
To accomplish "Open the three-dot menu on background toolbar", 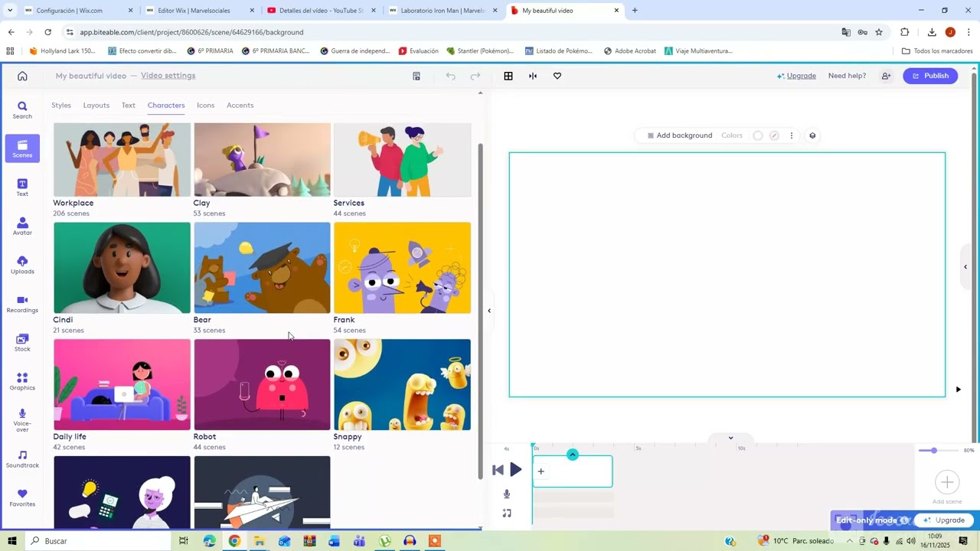I will click(792, 135).
